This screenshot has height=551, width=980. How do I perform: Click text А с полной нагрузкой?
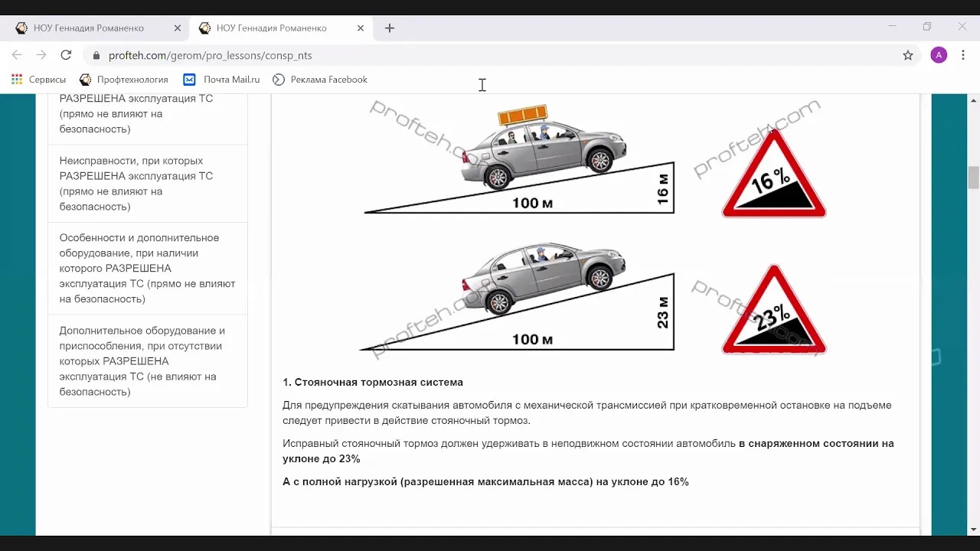click(339, 481)
